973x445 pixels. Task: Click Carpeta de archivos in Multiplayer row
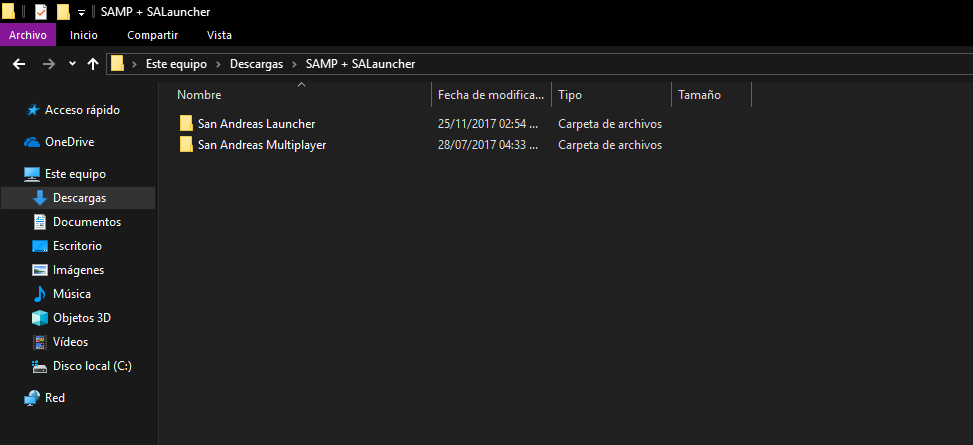coord(610,145)
